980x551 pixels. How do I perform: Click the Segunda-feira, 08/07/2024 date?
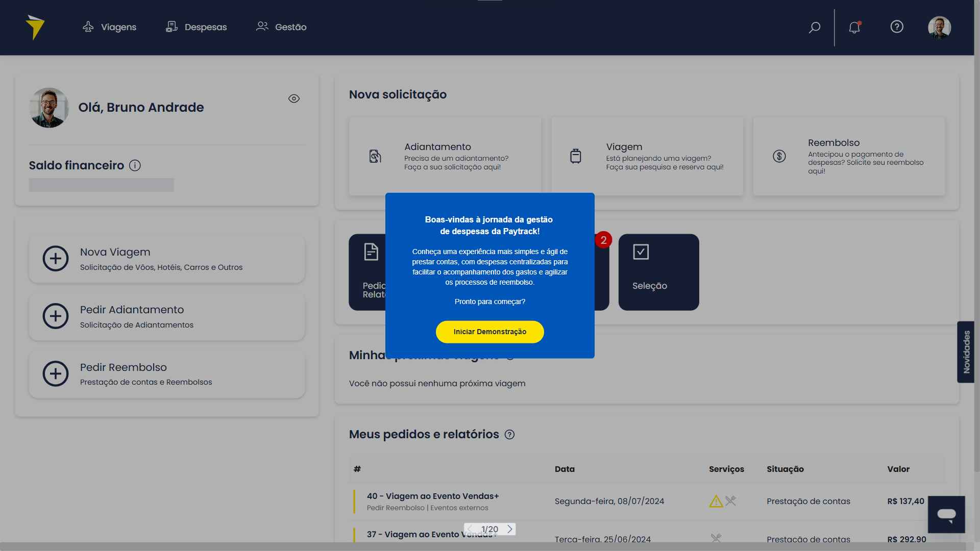click(x=609, y=502)
